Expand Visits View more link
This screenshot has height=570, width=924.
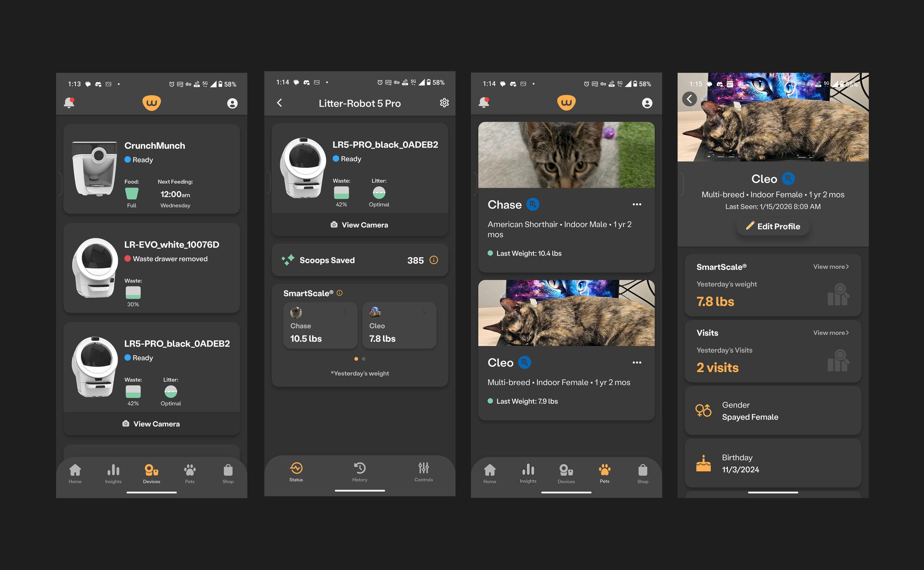tap(830, 333)
